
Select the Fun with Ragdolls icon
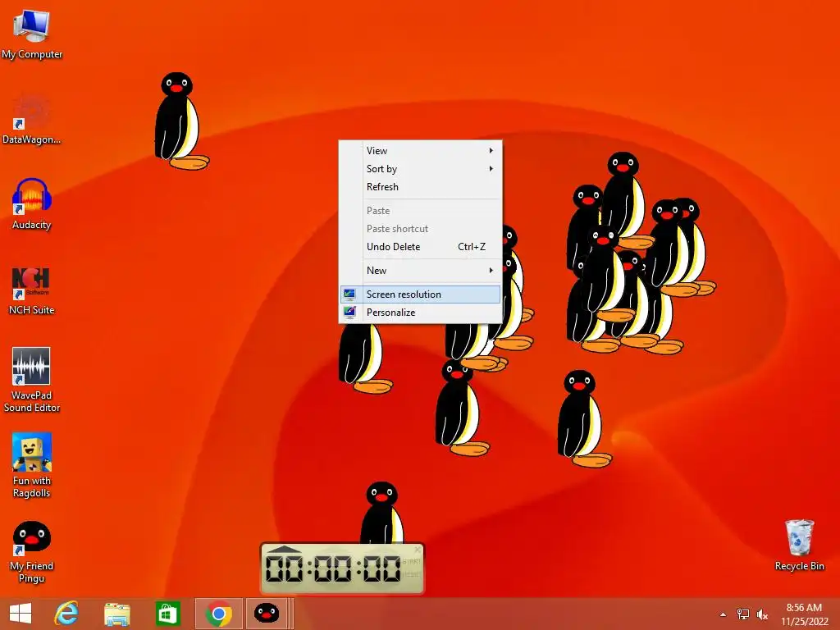pyautogui.click(x=32, y=465)
